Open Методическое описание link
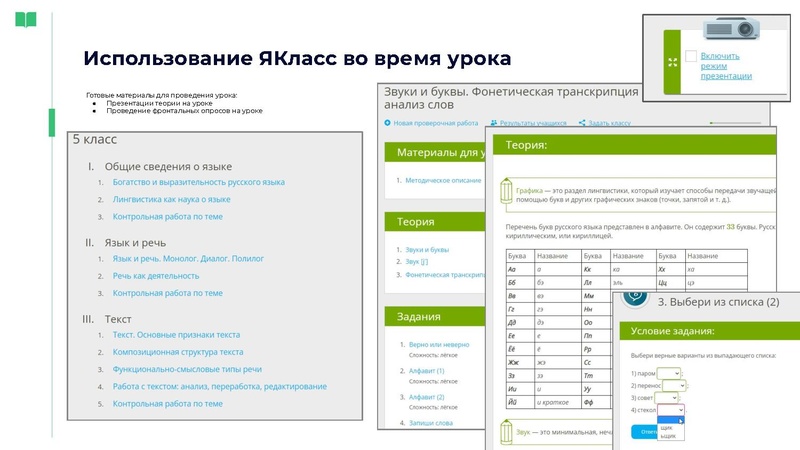Viewport: 800px width, 450px height. pos(443,181)
